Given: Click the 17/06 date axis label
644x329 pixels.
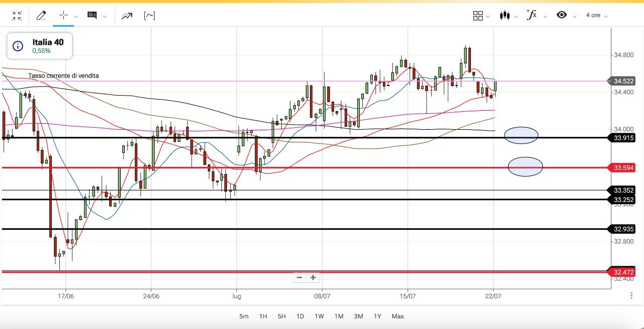Looking at the screenshot, I should point(66,296).
